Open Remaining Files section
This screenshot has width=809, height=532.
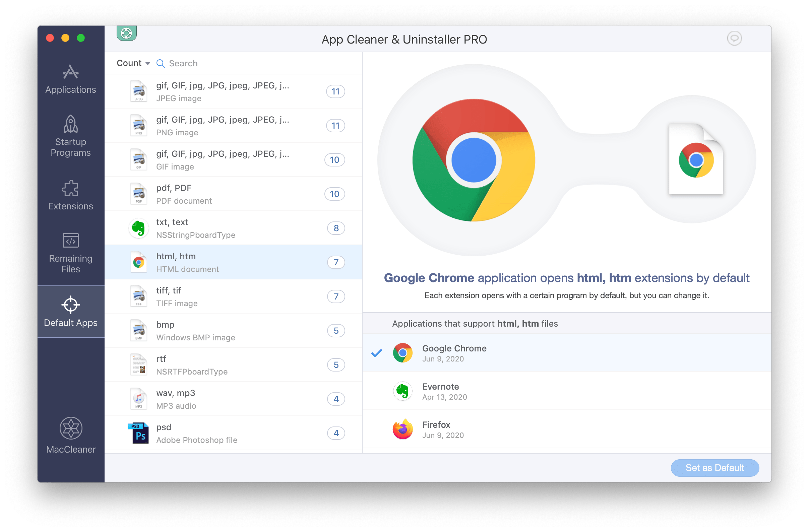[71, 253]
